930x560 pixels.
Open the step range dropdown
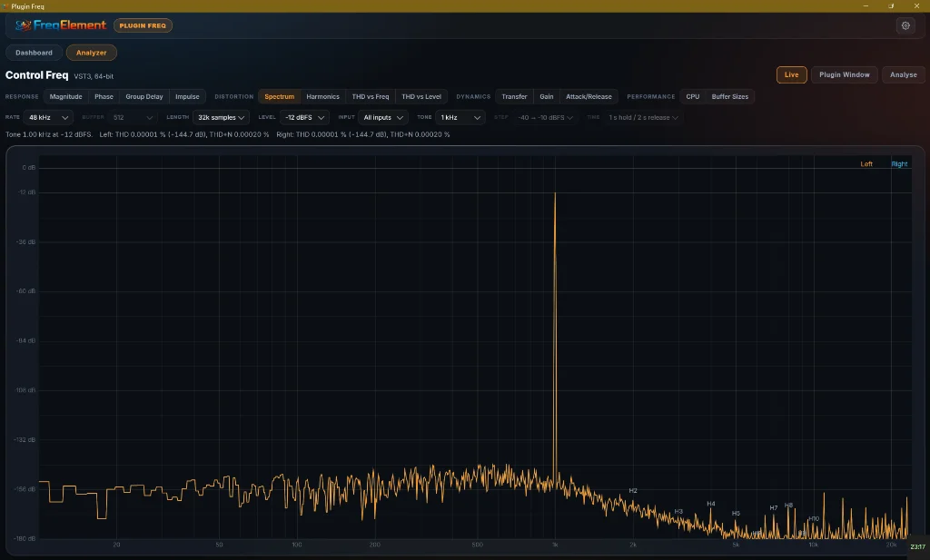(545, 117)
